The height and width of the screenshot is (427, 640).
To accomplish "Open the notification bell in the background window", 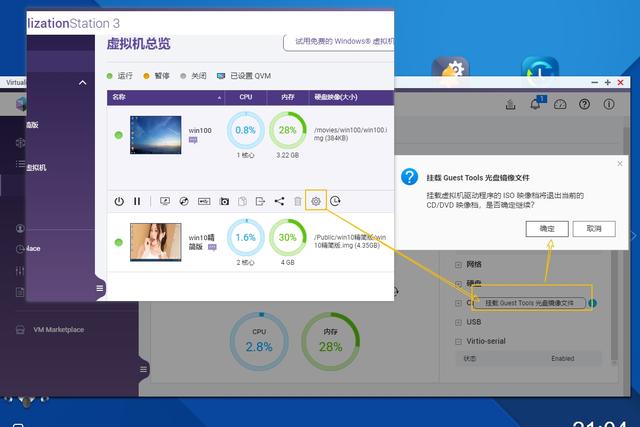I will click(535, 104).
